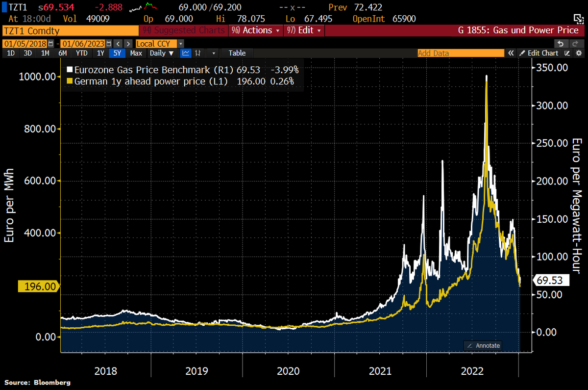This screenshot has height=390, width=588.
Task: Click the Annotate button on the chart
Action: tap(483, 345)
